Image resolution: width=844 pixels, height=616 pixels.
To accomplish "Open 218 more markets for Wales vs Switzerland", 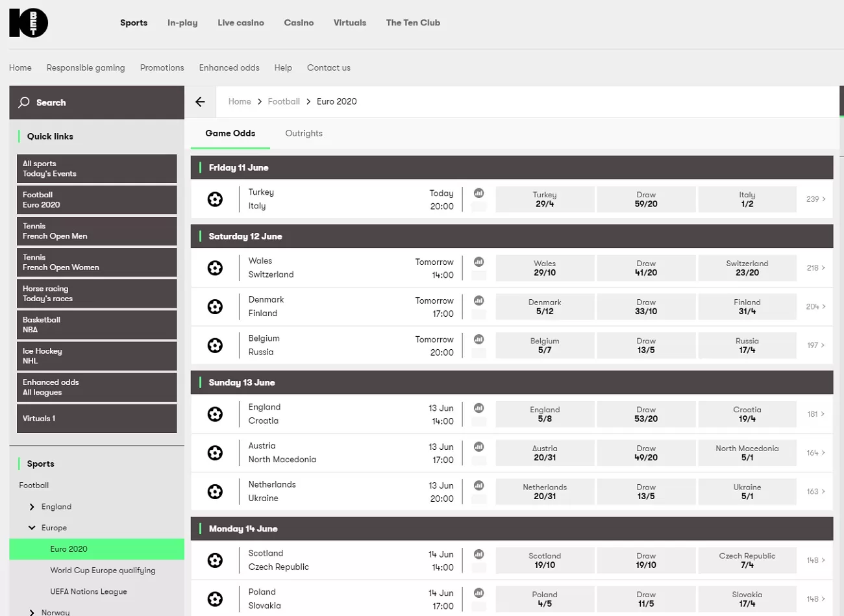I will (816, 268).
